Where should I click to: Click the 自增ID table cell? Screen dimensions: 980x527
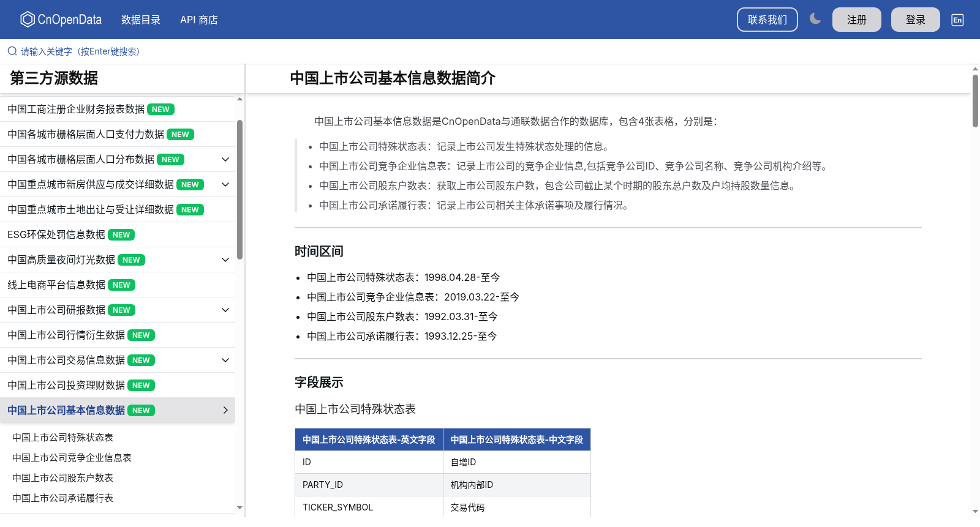point(517,462)
